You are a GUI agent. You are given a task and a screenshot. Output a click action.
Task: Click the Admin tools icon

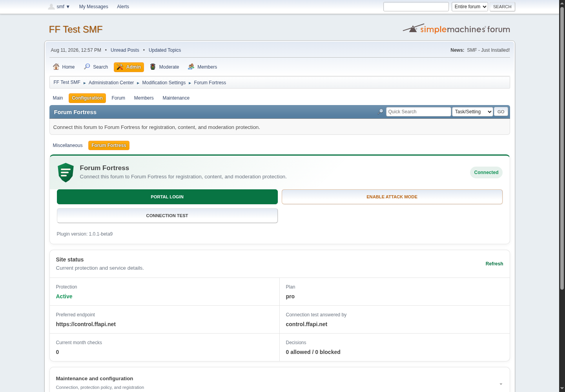click(120, 67)
